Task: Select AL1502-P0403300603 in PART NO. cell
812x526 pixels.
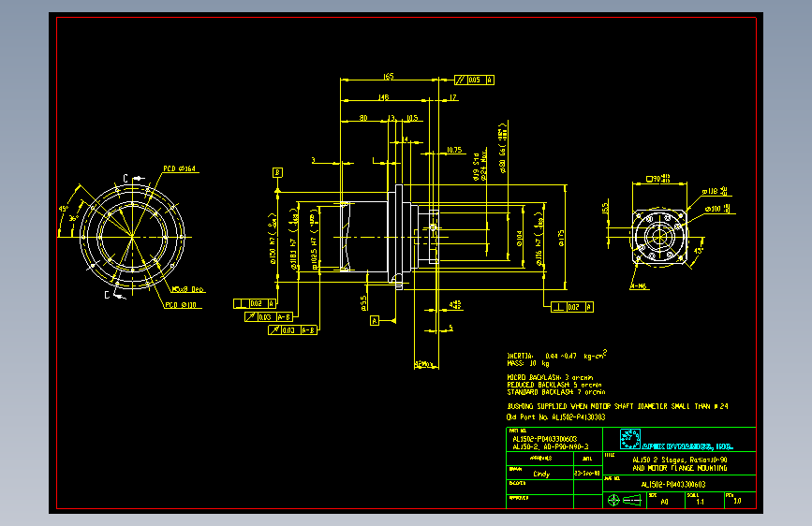Action: pos(545,439)
